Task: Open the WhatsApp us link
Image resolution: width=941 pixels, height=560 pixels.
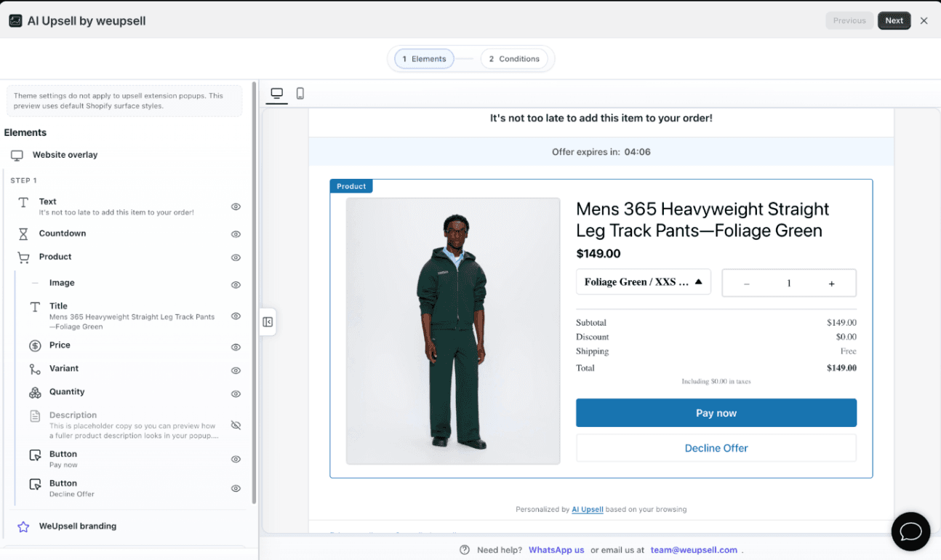Action: point(556,550)
